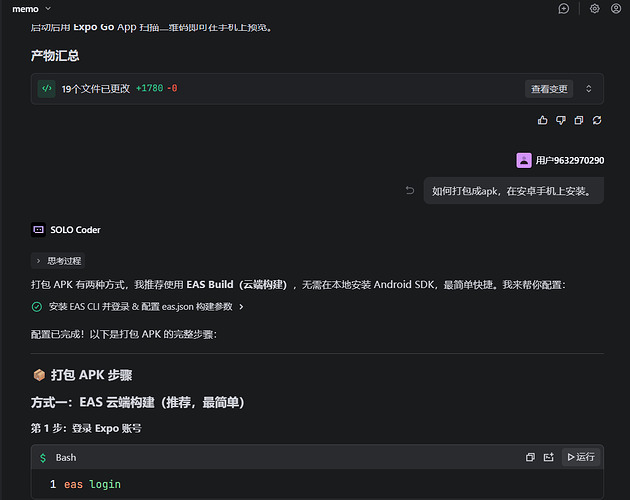Click the SOLO Coder agent icon

coord(38,230)
